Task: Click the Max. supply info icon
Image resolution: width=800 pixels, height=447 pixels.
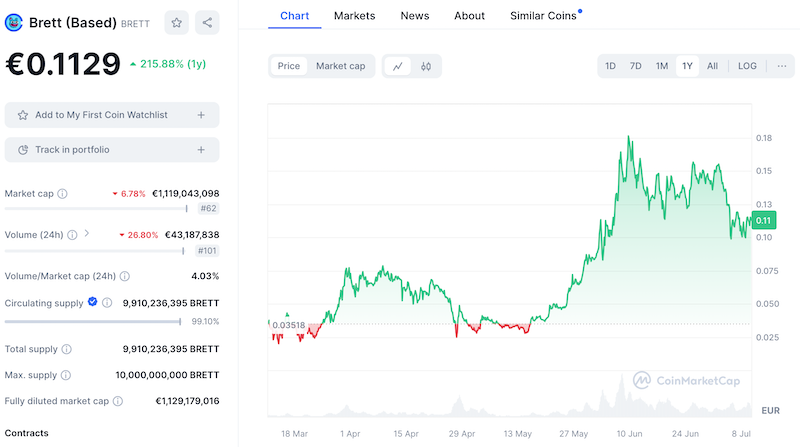Action: tap(66, 375)
